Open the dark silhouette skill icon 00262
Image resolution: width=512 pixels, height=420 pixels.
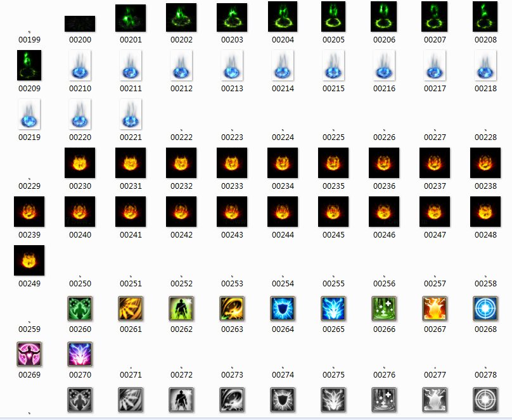click(181, 310)
